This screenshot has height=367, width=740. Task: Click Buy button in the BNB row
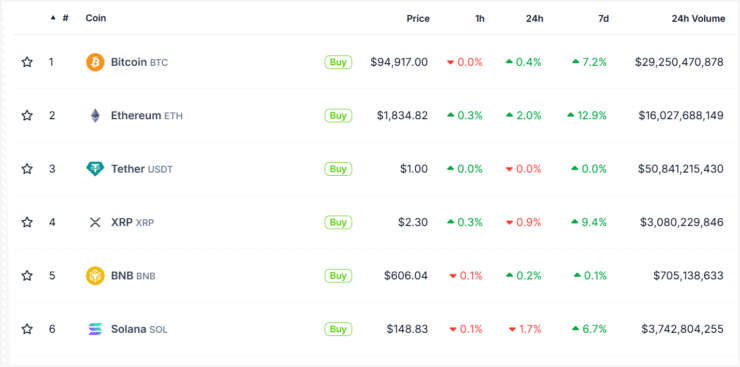338,275
